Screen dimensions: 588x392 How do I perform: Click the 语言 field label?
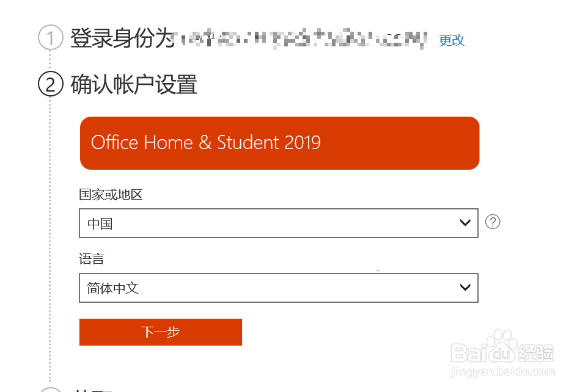click(92, 259)
